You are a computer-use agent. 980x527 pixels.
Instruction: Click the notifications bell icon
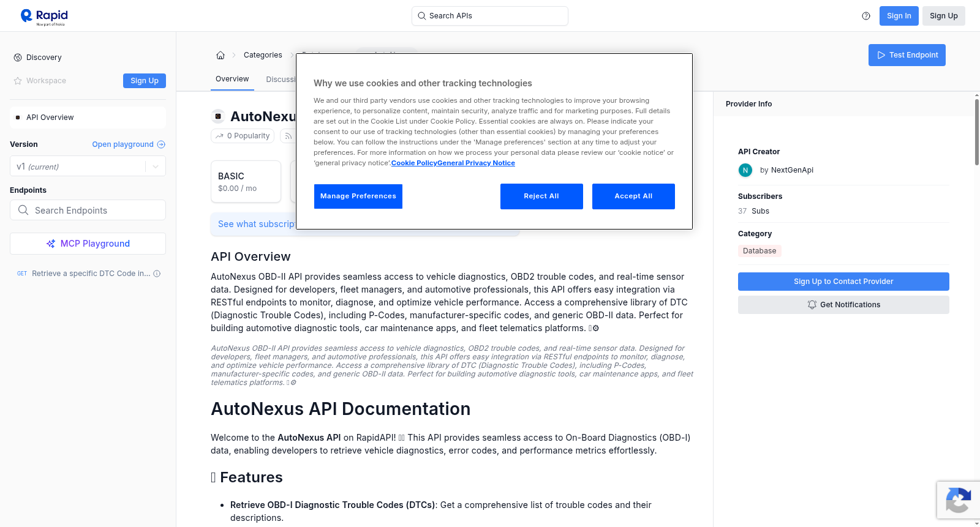tap(812, 305)
